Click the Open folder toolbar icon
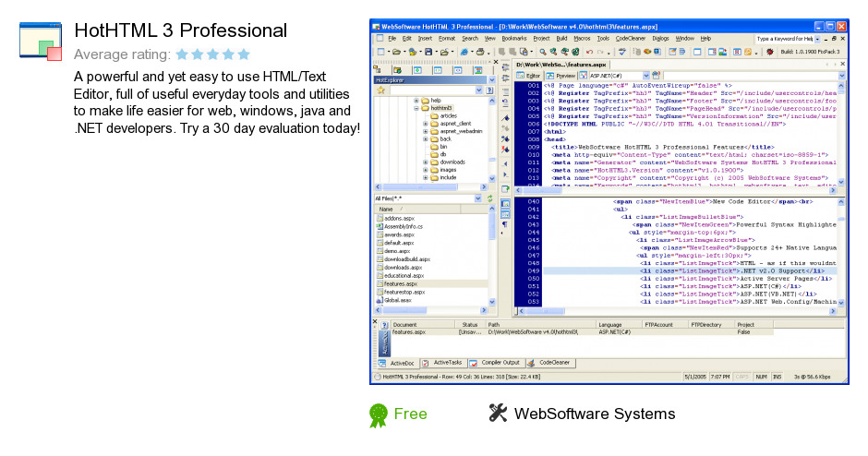The width and height of the screenshot is (868, 456). (396, 52)
